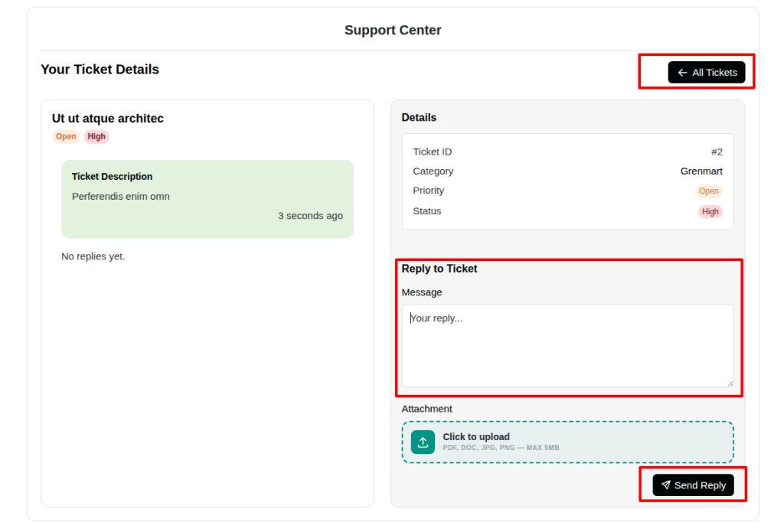784x532 pixels.
Task: Click the back arrow icon in All Tickets
Action: [682, 73]
